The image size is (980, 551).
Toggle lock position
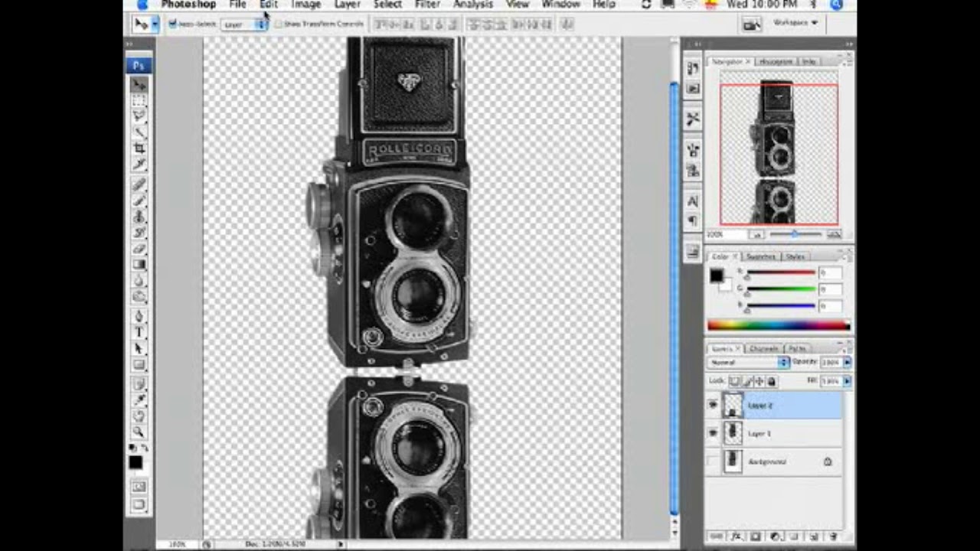pos(759,381)
